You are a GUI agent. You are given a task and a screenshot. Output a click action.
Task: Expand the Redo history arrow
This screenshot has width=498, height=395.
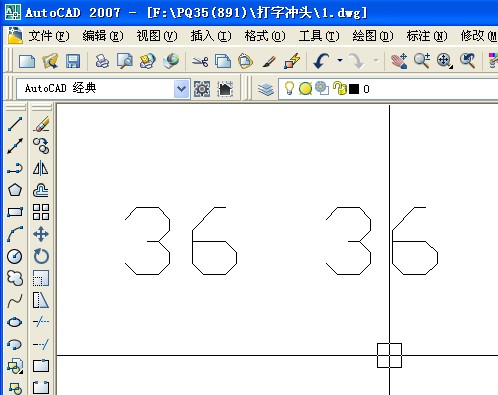tap(376, 61)
